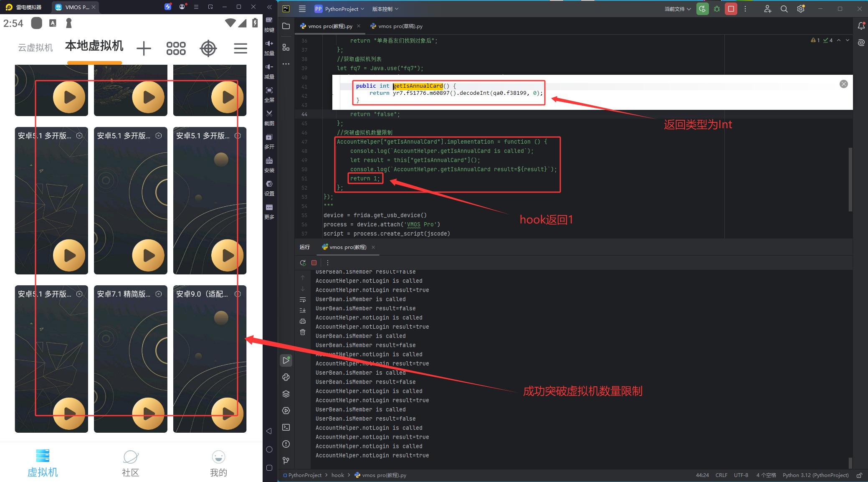Stop process in the Run panel toolbar

pos(314,263)
